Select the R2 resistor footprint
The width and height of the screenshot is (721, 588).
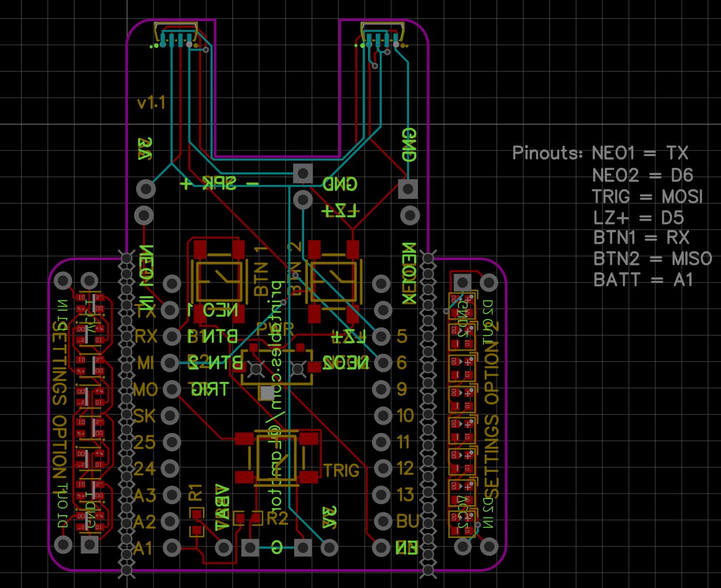pos(248,519)
